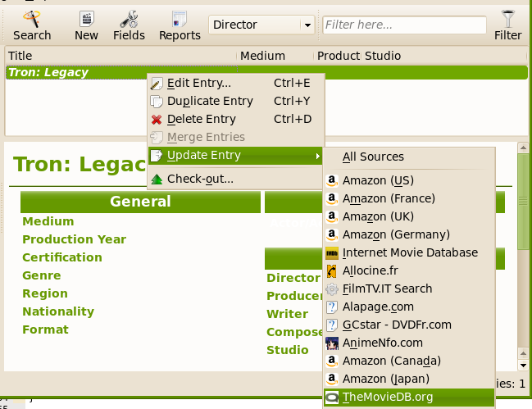The height and width of the screenshot is (409, 532).
Task: Click the green vertical scrollbar thumb
Action: click(523, 202)
